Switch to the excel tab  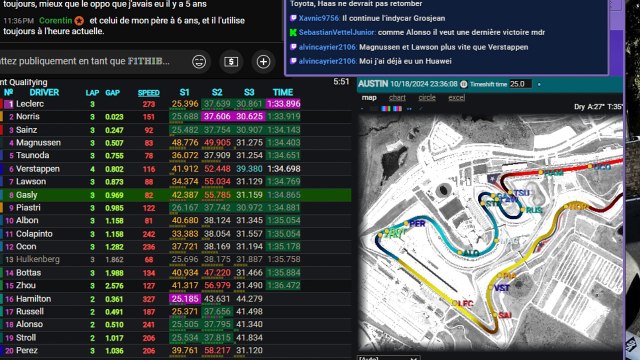click(x=456, y=98)
